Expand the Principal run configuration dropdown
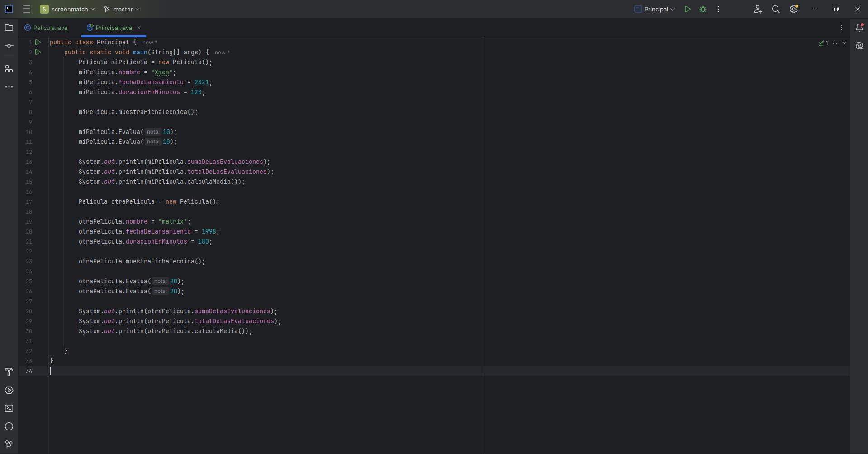 click(x=655, y=9)
